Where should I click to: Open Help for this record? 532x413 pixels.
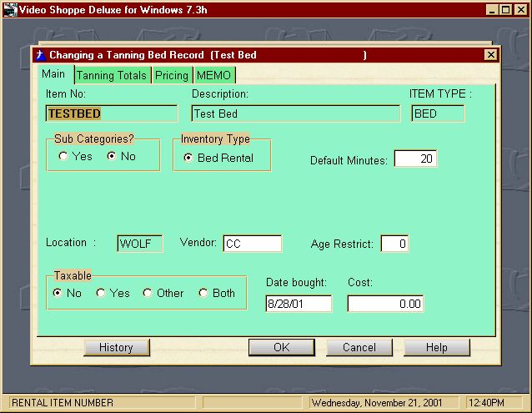point(437,348)
